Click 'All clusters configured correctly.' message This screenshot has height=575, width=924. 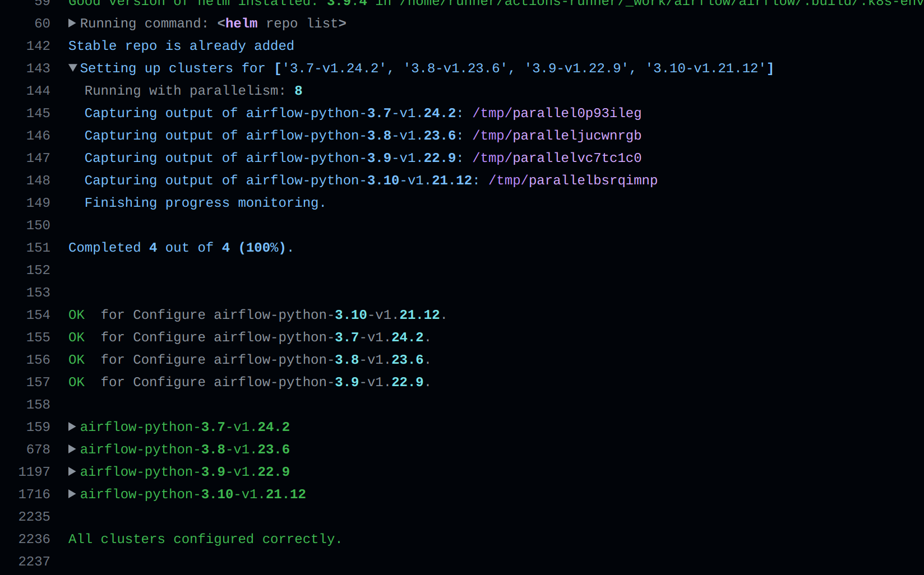tap(205, 539)
